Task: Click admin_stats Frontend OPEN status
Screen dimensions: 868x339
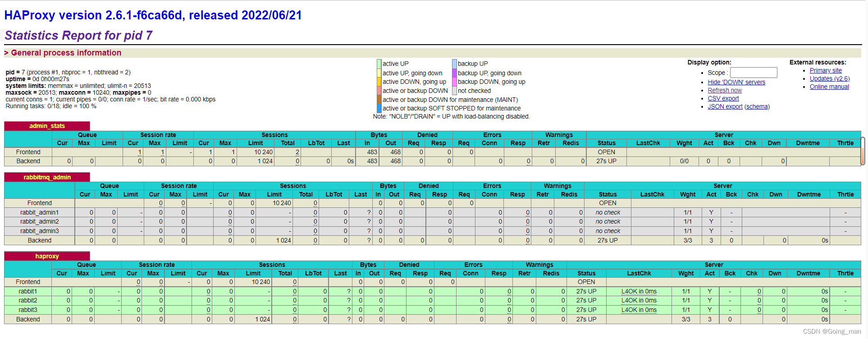Action: [606, 152]
